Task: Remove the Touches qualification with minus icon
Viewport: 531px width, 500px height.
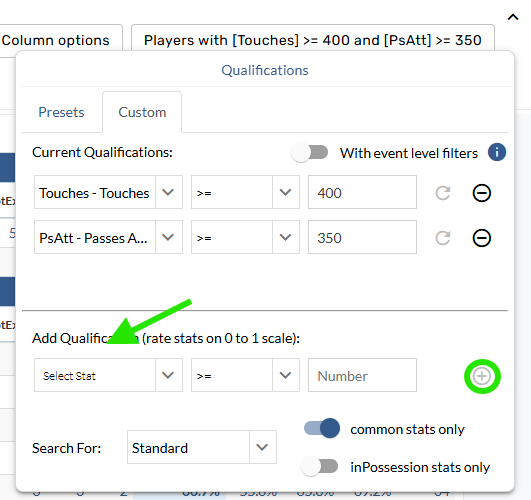Action: [x=482, y=193]
